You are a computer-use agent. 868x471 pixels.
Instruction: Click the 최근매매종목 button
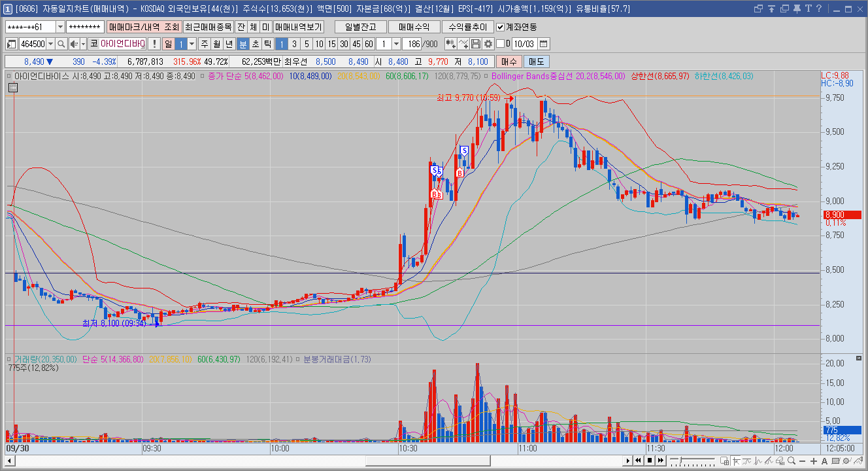[x=208, y=27]
